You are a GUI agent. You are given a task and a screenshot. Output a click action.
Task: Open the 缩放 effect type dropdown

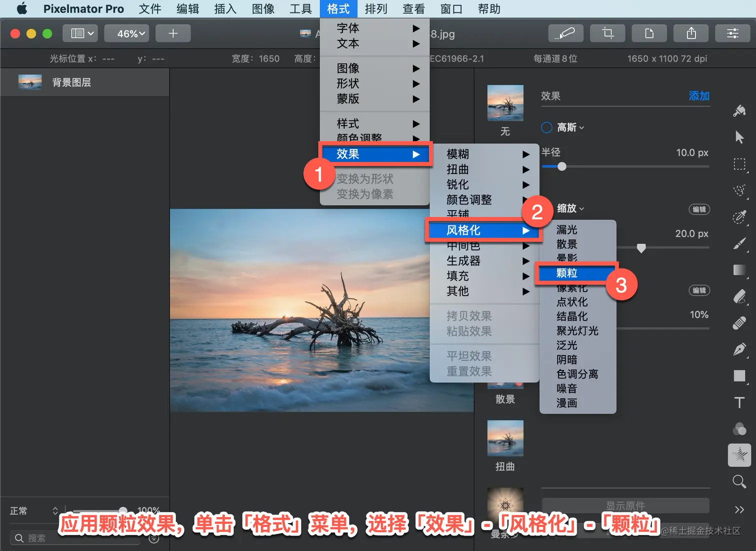[570, 208]
